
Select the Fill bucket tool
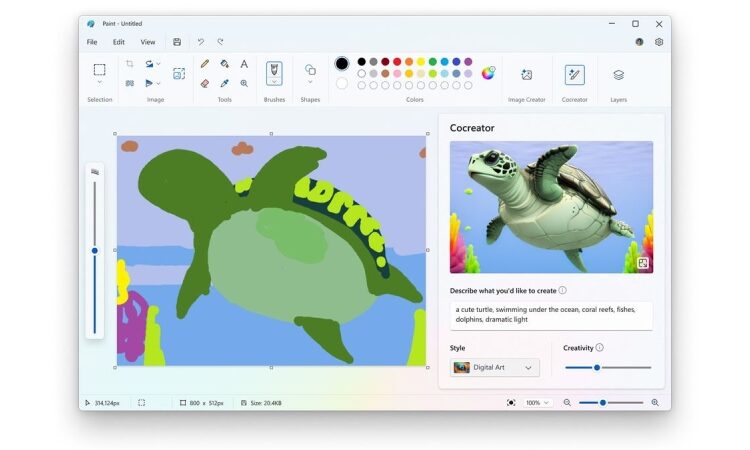coord(224,64)
